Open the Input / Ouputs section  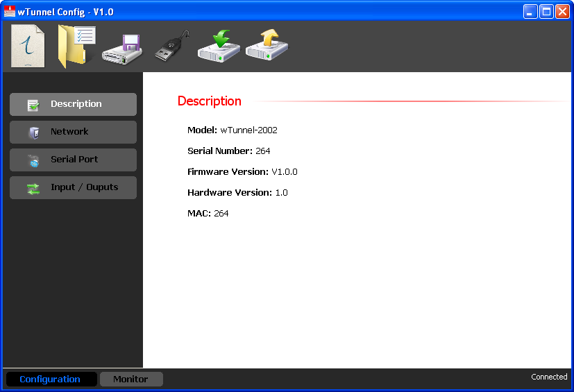[x=73, y=187]
